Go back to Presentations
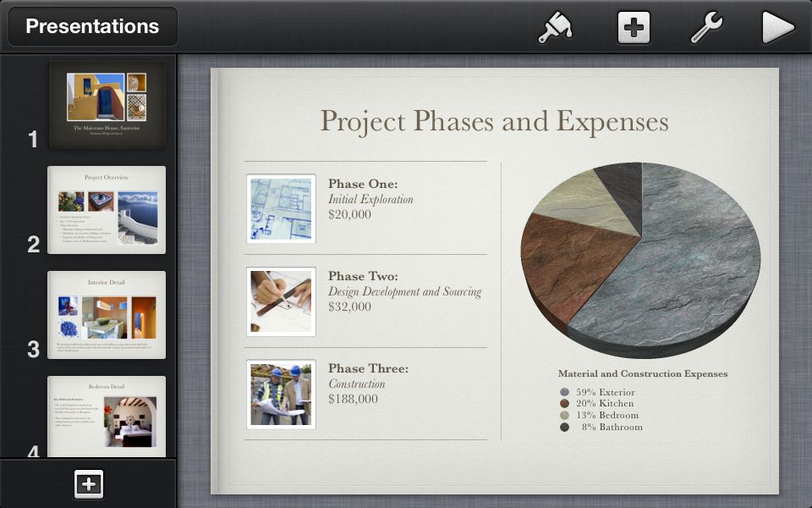The image size is (812, 508). pos(92,26)
